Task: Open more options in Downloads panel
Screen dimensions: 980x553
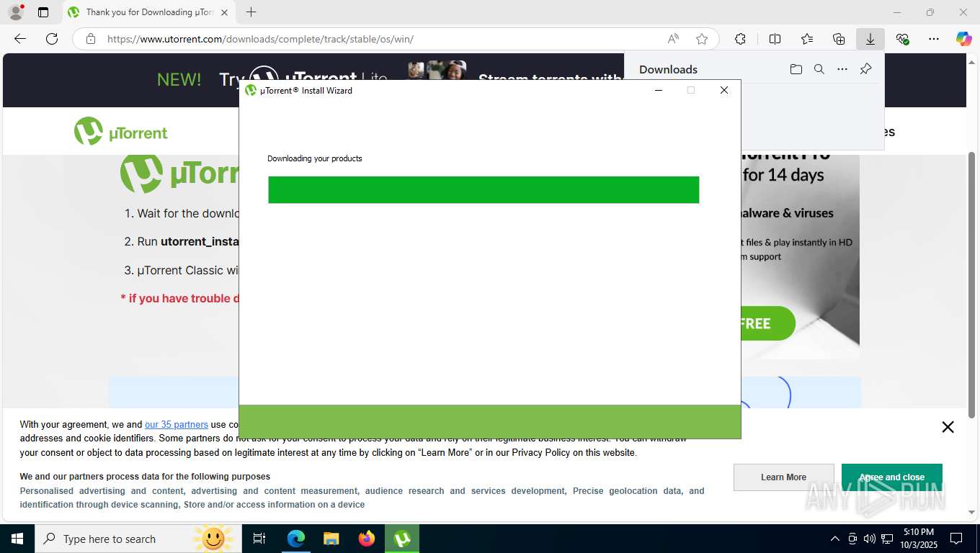Action: pos(842,69)
